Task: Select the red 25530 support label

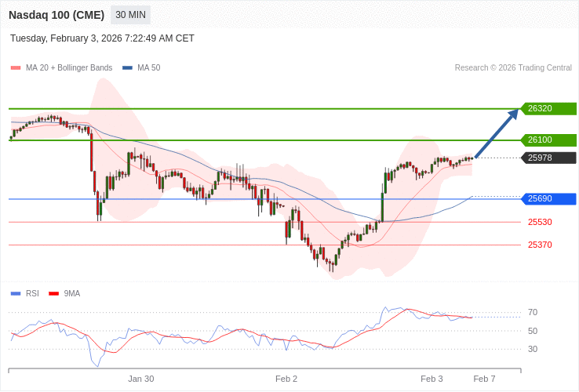Action: [540, 223]
